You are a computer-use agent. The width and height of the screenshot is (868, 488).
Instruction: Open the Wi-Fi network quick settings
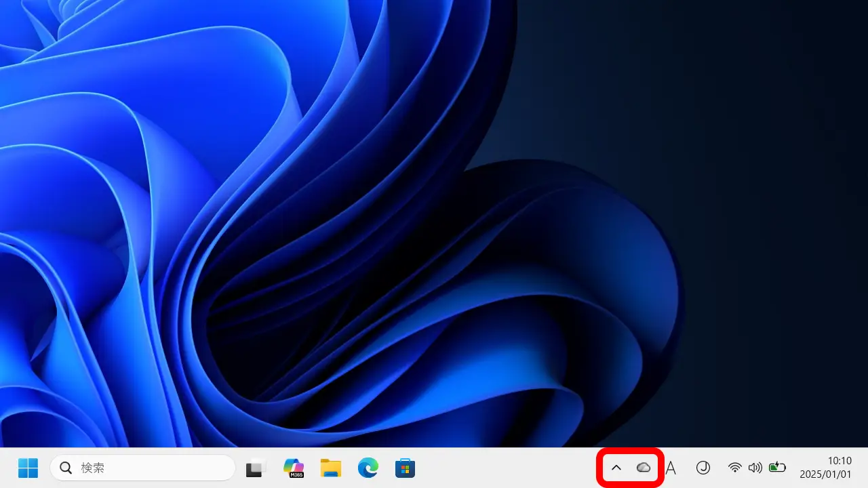click(735, 468)
